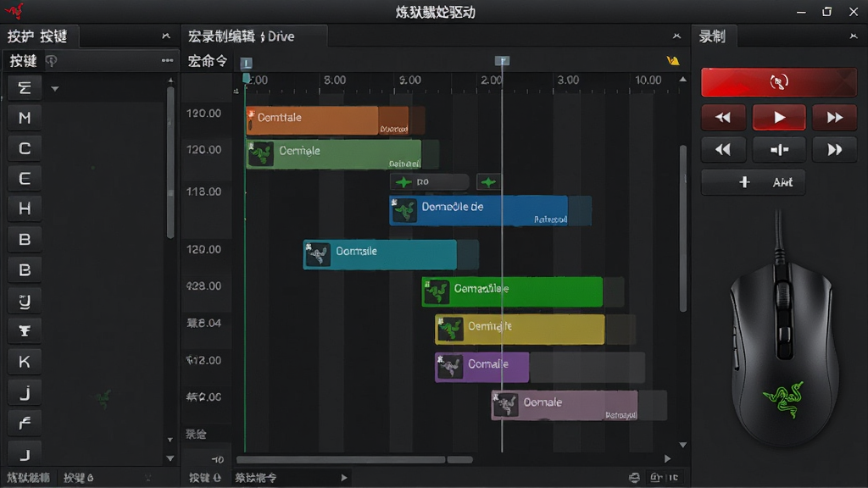
Task: Click the red fast-forward button
Action: point(834,117)
